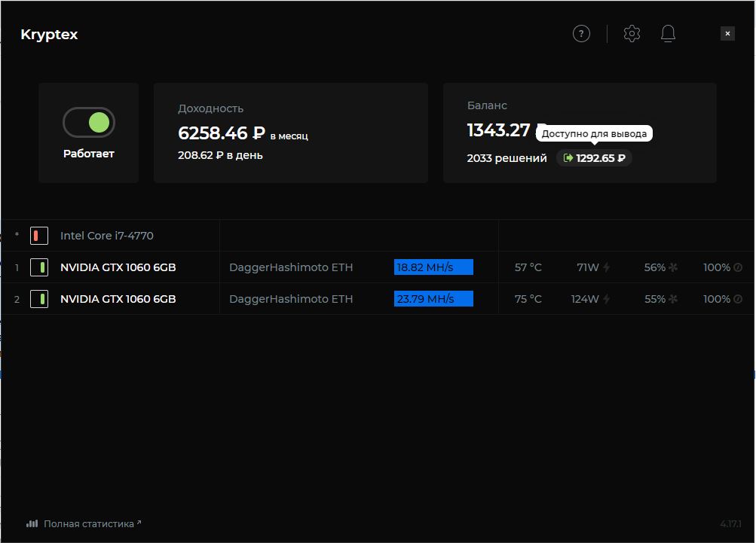The width and height of the screenshot is (756, 543).
Task: Click the Intel Core i7-4770 device name
Action: pos(106,236)
